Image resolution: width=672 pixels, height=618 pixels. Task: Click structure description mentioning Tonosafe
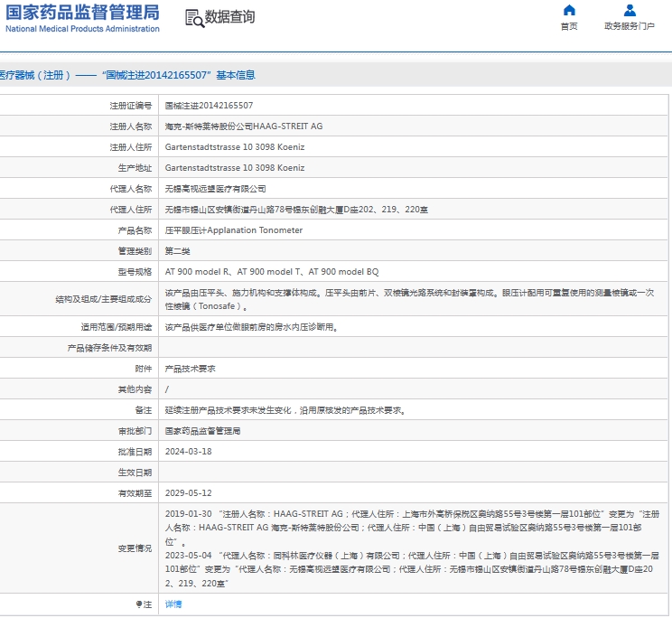pyautogui.click(x=410, y=299)
